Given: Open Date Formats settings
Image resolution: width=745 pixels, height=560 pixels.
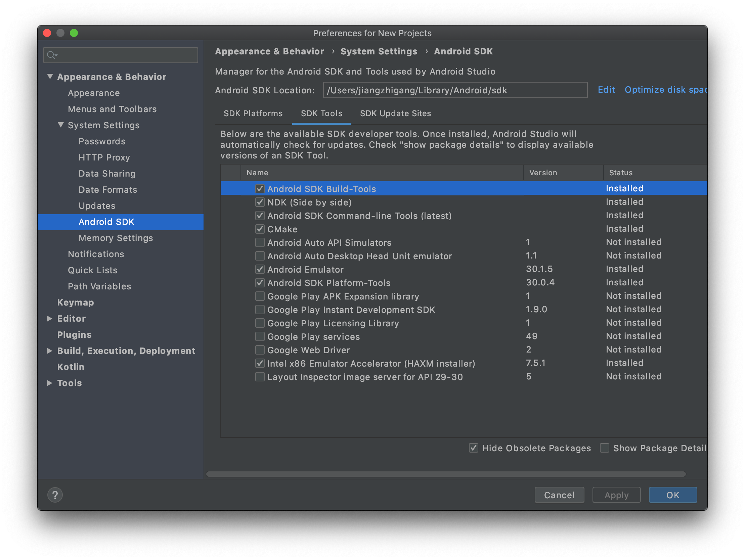Looking at the screenshot, I should point(108,190).
